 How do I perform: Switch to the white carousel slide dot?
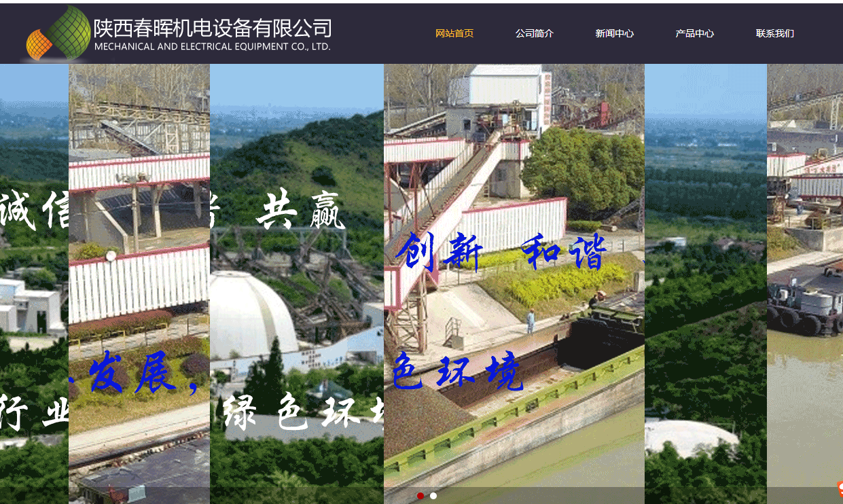point(433,496)
